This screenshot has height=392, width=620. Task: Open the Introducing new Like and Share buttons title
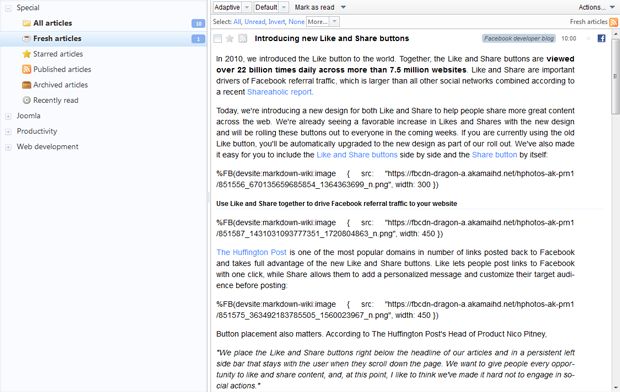tap(332, 38)
